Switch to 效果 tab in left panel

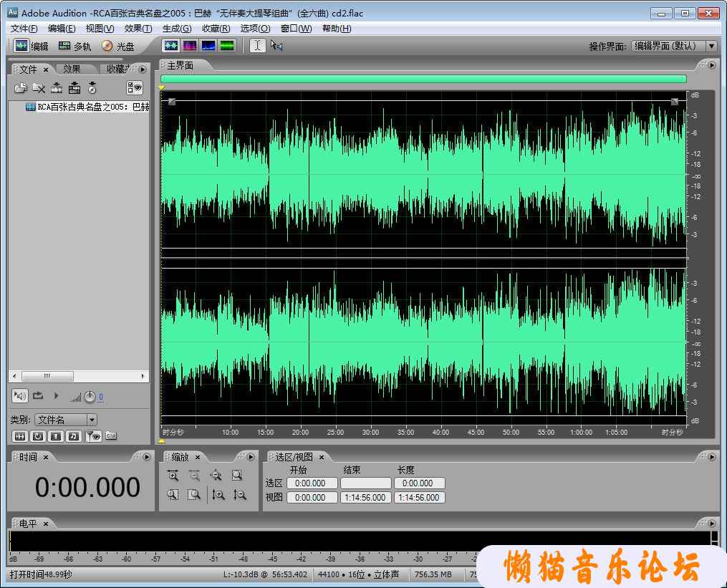coord(72,69)
